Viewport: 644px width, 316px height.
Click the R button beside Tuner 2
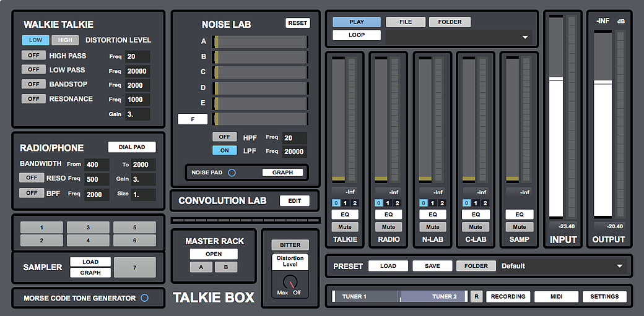pyautogui.click(x=476, y=297)
